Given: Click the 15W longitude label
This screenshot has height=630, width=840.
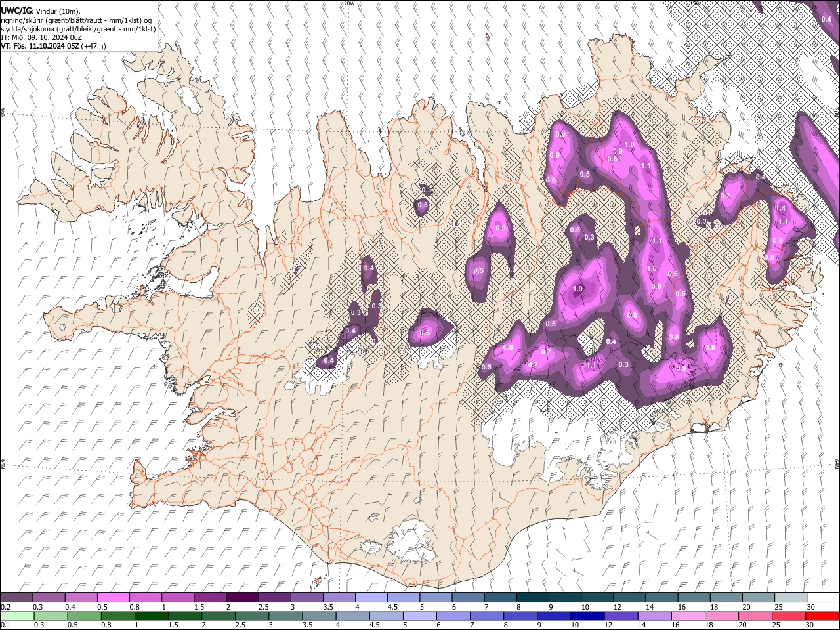Looking at the screenshot, I should [695, 3].
